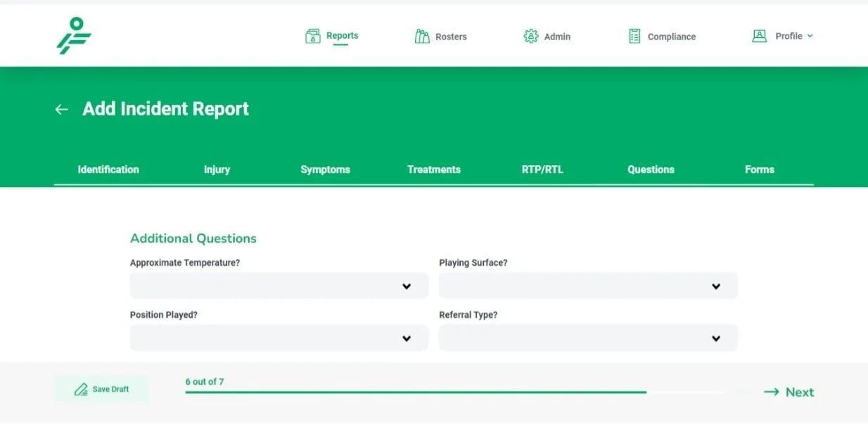Screen dimensions: 868x424
Task: Select the RTP/RTL tab
Action: (542, 169)
